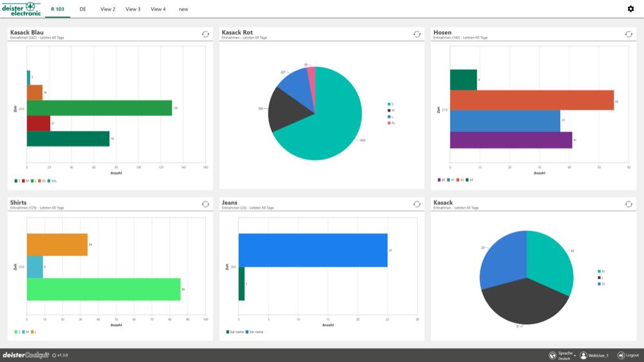The width and height of the screenshot is (644, 362).
Task: Toggle the S legend entry in Kasack Rot
Action: [x=390, y=104]
